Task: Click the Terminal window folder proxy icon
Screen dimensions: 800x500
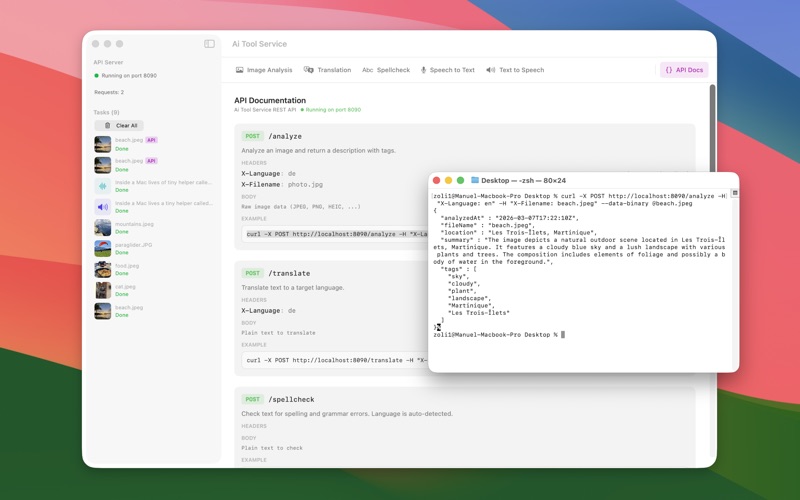Action: (474, 180)
